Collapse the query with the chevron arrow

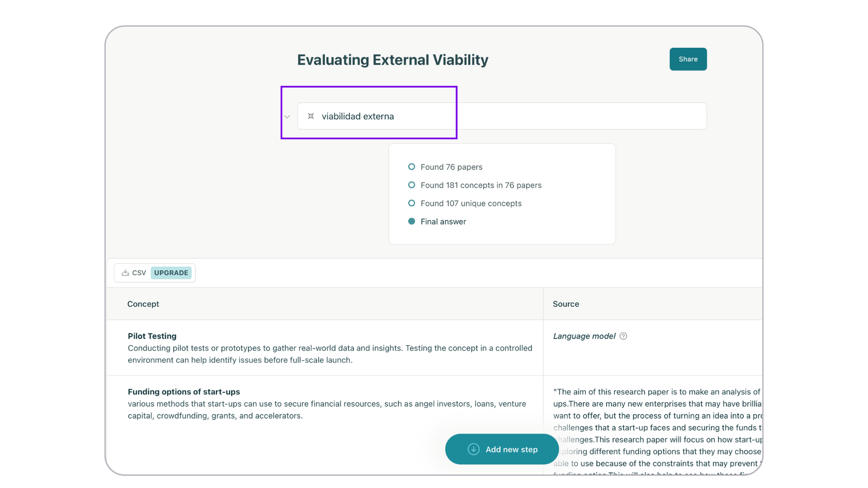tap(287, 117)
